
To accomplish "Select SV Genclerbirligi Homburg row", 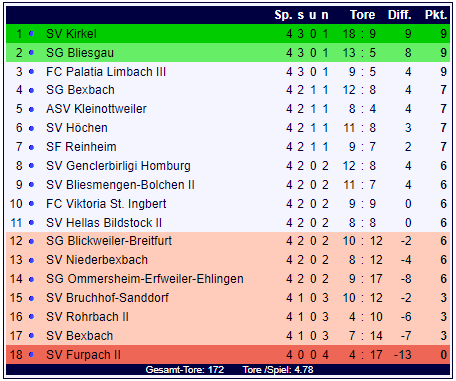I will (x=228, y=166).
